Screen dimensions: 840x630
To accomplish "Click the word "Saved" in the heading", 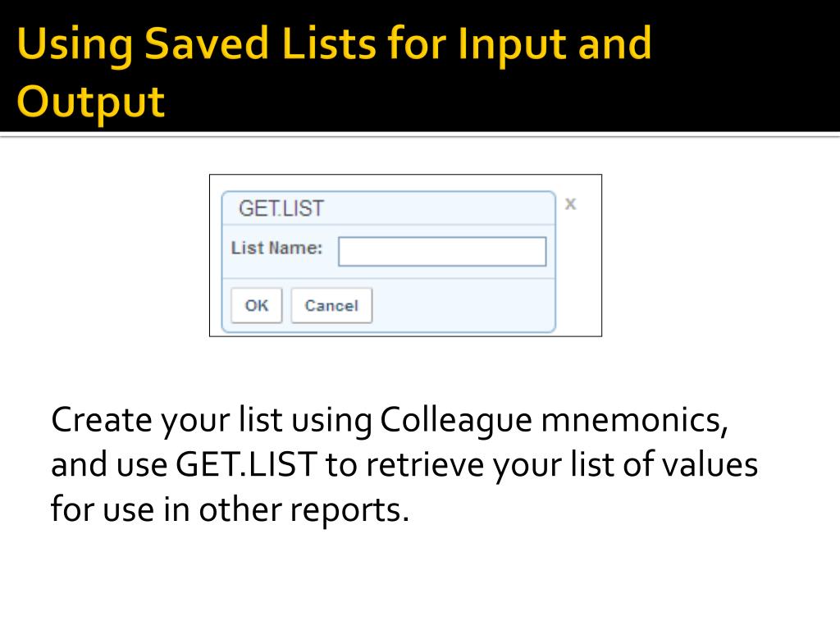I will [206, 43].
